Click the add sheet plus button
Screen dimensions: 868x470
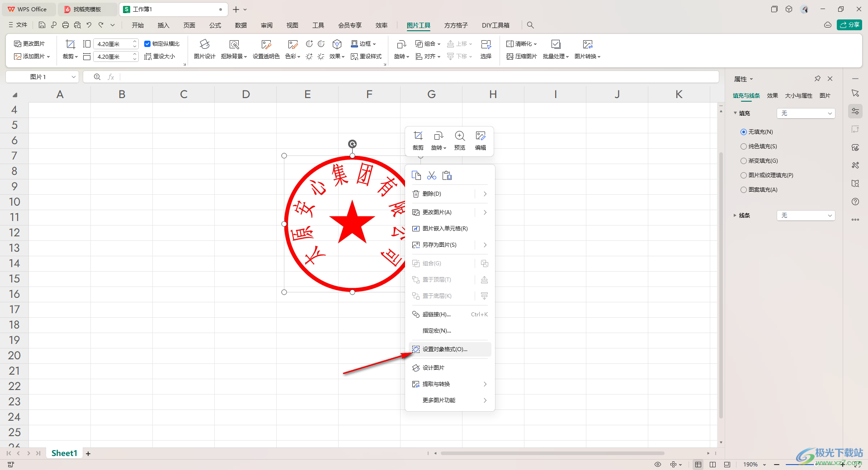[88, 453]
